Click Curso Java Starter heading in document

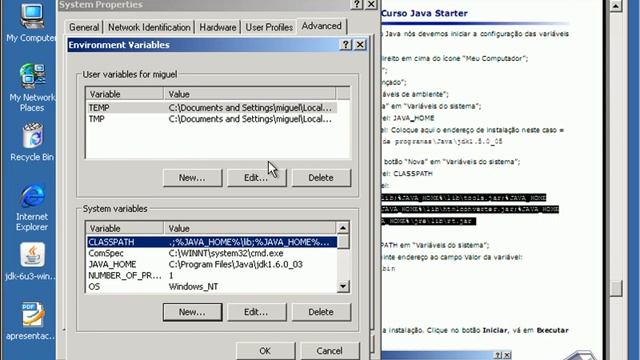click(x=424, y=13)
